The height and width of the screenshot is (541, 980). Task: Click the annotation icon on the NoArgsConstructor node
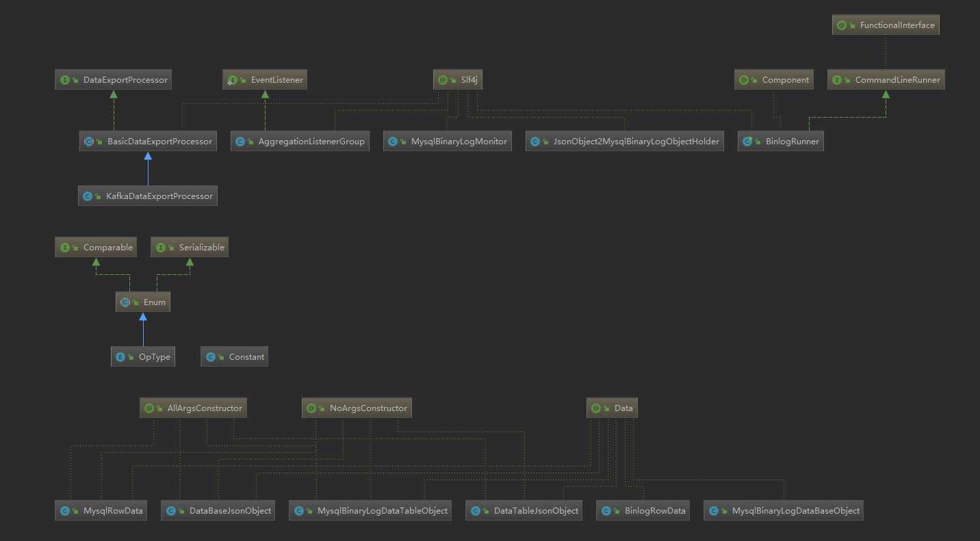click(x=311, y=408)
